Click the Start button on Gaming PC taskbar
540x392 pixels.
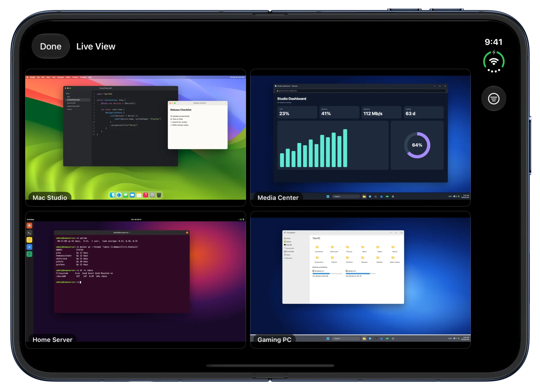point(328,338)
